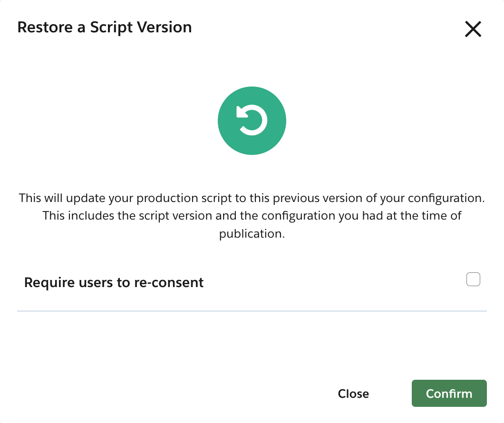
Task: Click the word "publication." in the description
Action: (x=252, y=234)
